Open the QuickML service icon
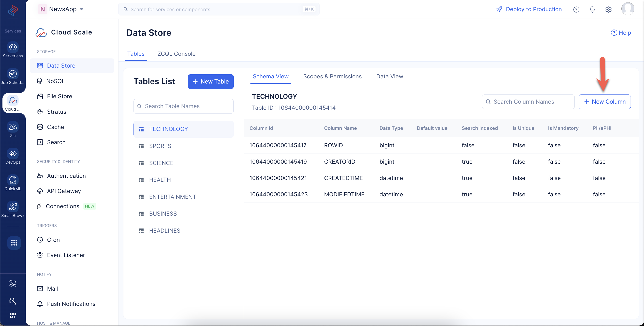The height and width of the screenshot is (326, 644). click(13, 180)
